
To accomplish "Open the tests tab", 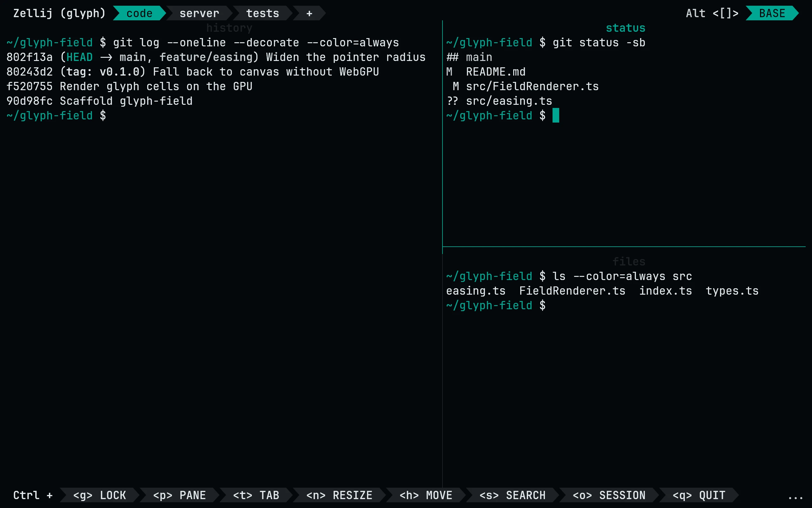I will click(263, 13).
